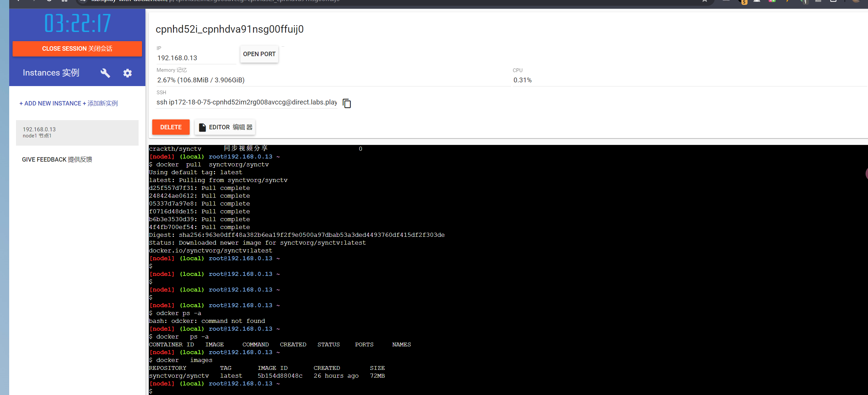Click 'CONTAINER ID' header in terminal output
Image resolution: width=868 pixels, height=395 pixels.
pyautogui.click(x=172, y=344)
